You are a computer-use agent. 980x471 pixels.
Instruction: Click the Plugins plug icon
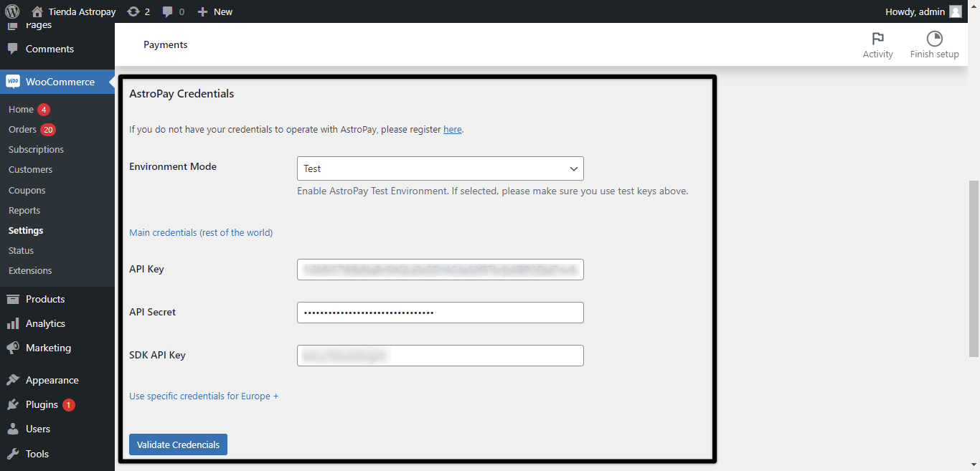click(13, 404)
